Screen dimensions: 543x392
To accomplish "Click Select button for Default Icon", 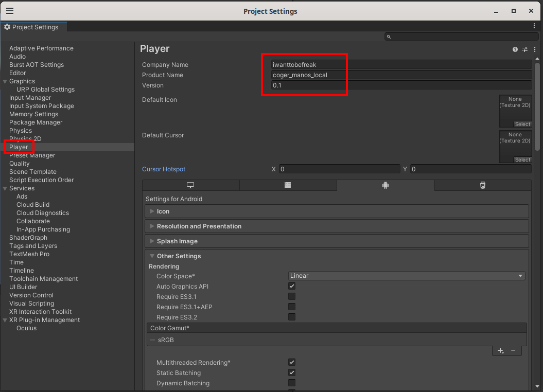I will (522, 124).
